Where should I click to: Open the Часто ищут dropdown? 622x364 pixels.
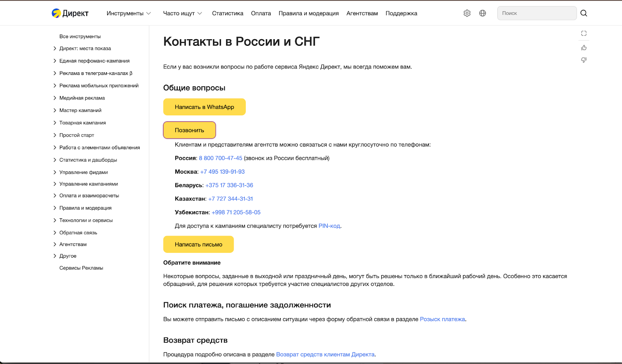point(182,13)
